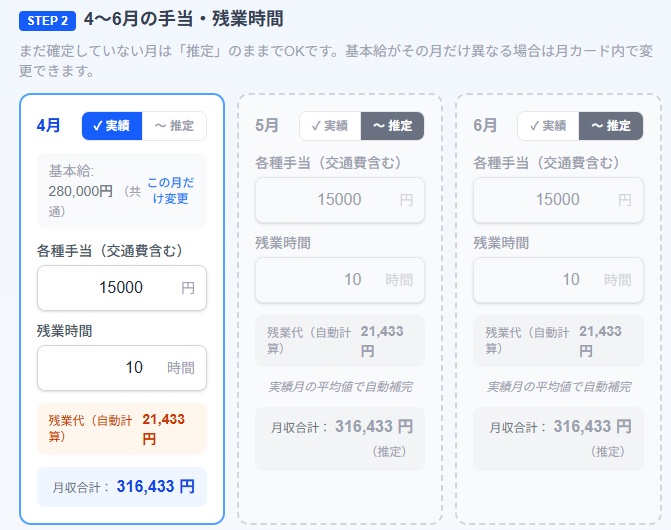Click 6月 残業代 21,433円 value
671x530 pixels.
tap(600, 341)
